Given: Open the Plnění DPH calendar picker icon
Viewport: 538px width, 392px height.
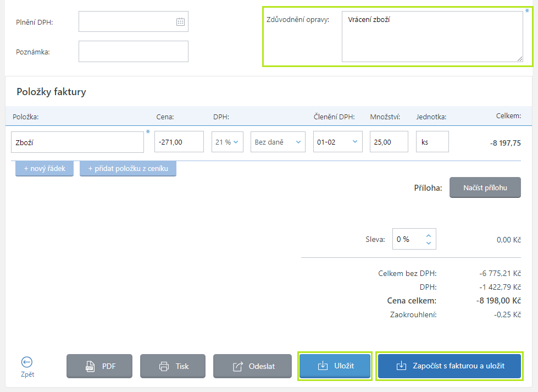Looking at the screenshot, I should click(x=180, y=22).
